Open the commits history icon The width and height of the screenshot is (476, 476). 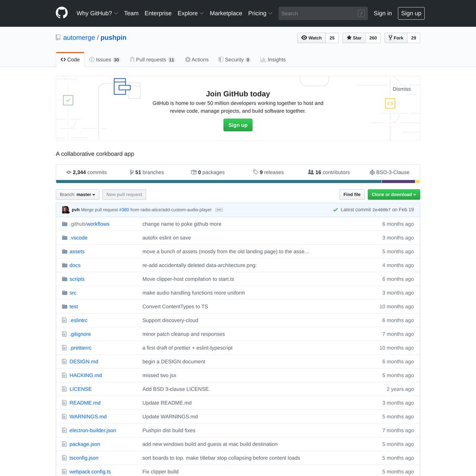pyautogui.click(x=69, y=172)
